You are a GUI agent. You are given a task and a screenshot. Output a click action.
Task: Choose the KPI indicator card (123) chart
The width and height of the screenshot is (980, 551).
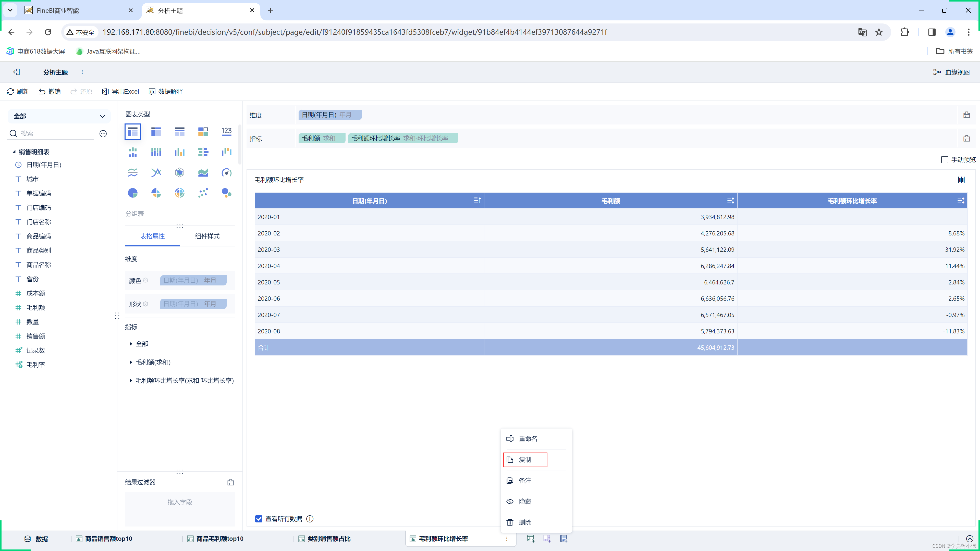227,132
